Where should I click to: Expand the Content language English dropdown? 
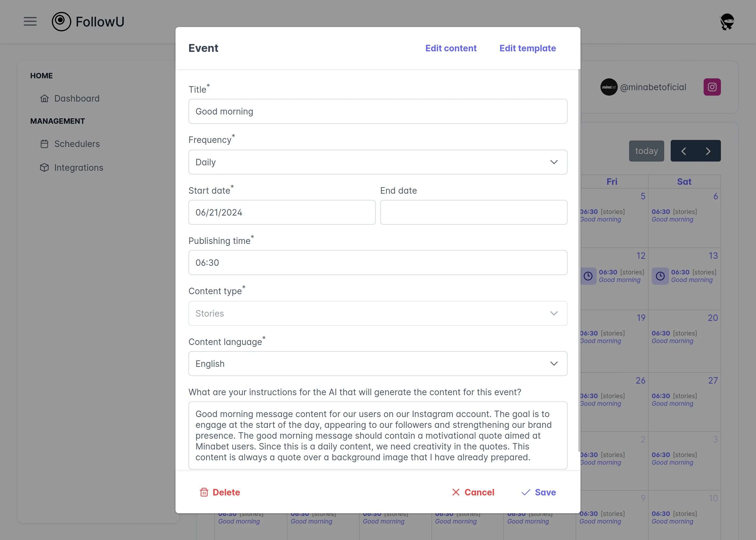coord(377,364)
